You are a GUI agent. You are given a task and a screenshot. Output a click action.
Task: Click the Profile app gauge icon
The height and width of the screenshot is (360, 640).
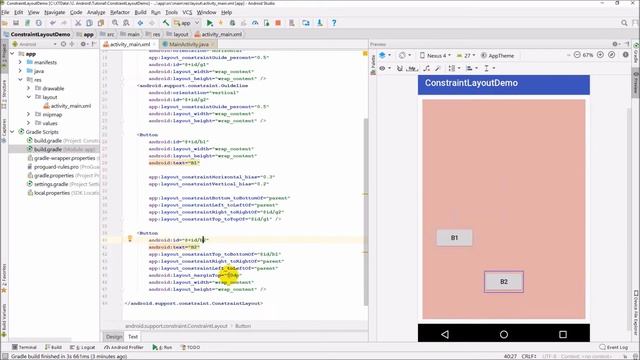coord(255,23)
